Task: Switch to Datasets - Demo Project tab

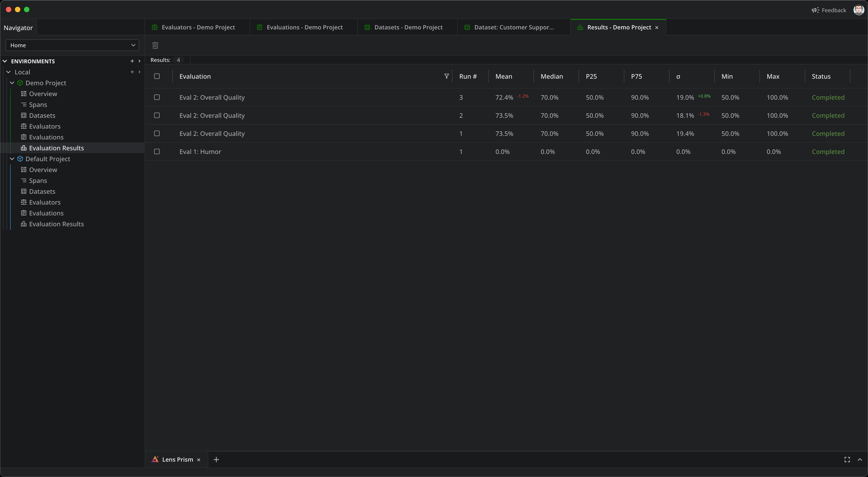Action: [408, 27]
